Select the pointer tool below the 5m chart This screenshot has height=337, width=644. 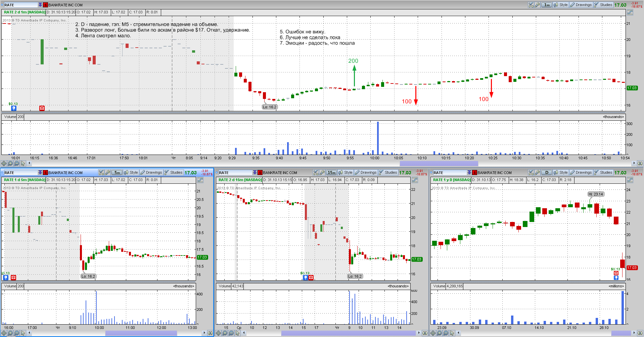click(x=23, y=333)
